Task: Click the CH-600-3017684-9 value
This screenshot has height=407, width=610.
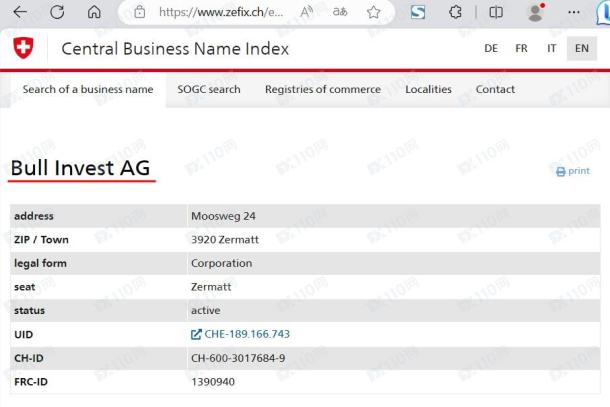Action: (x=238, y=358)
